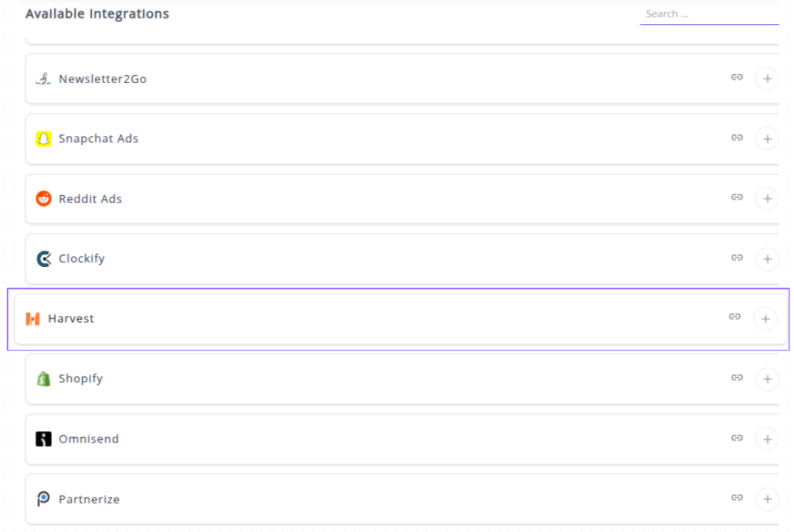Add the Snapchat Ads integration with plus

pos(767,139)
